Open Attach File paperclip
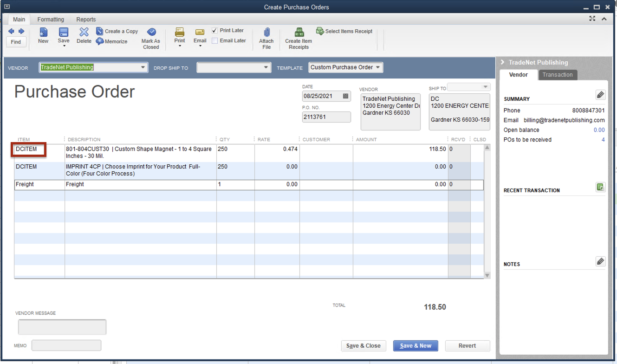The image size is (617, 364). point(266,38)
